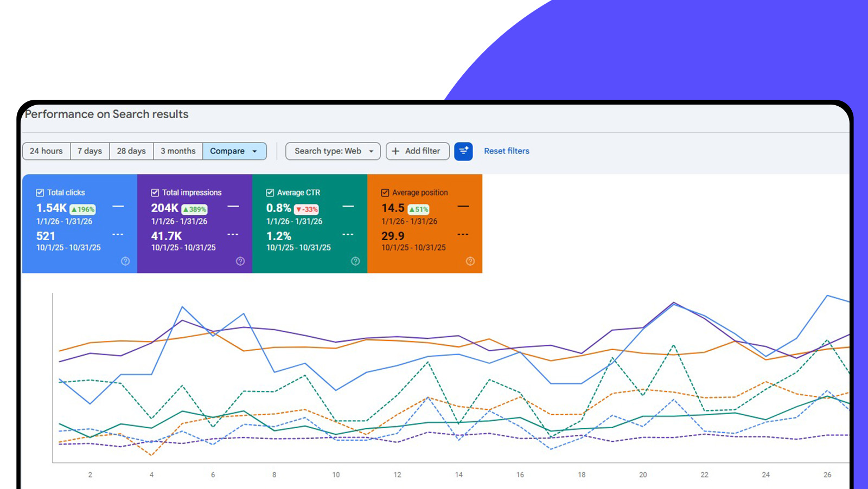Toggle the Total impressions checkbox
This screenshot has width=868, height=489.
click(x=155, y=192)
